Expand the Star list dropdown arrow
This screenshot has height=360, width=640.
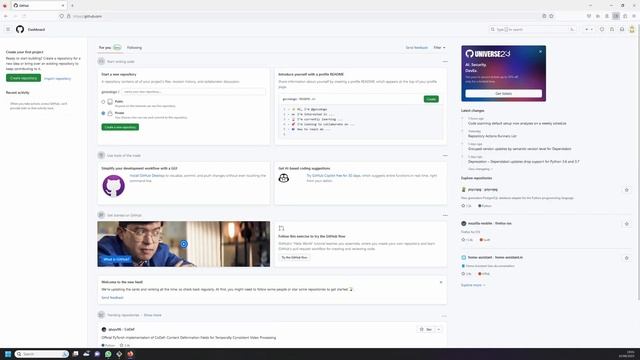pos(439,329)
